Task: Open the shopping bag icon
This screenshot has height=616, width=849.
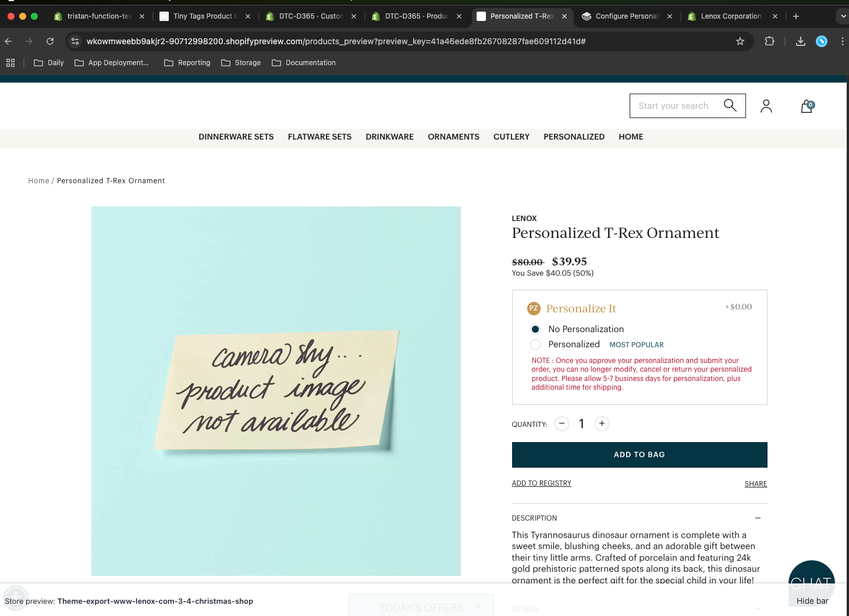Action: (x=807, y=106)
